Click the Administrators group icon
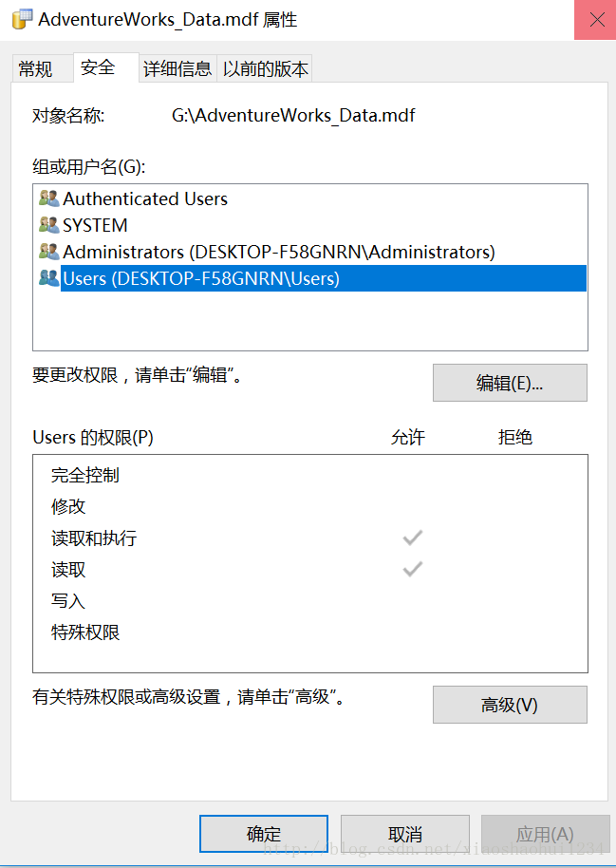Viewport: 616px width, 868px height. 48,252
